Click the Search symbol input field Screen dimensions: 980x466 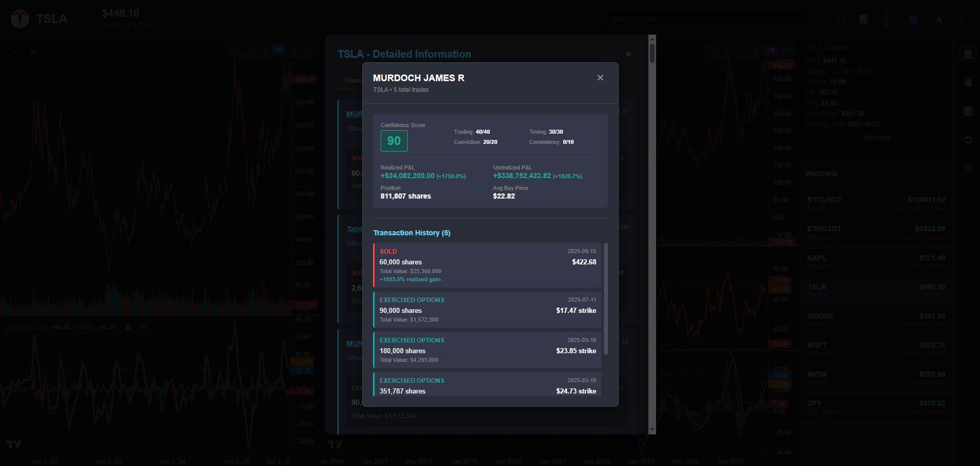point(705,19)
